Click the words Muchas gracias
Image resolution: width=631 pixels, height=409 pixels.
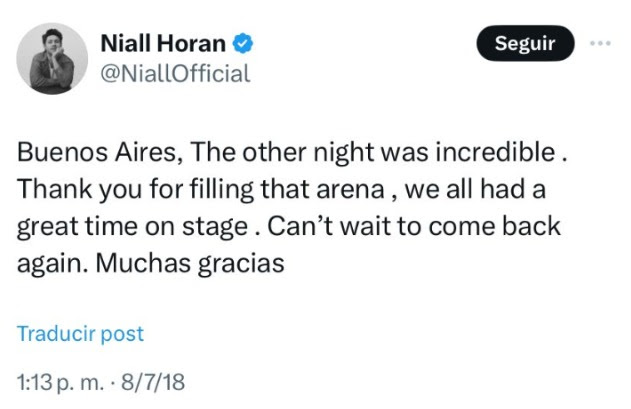208,263
